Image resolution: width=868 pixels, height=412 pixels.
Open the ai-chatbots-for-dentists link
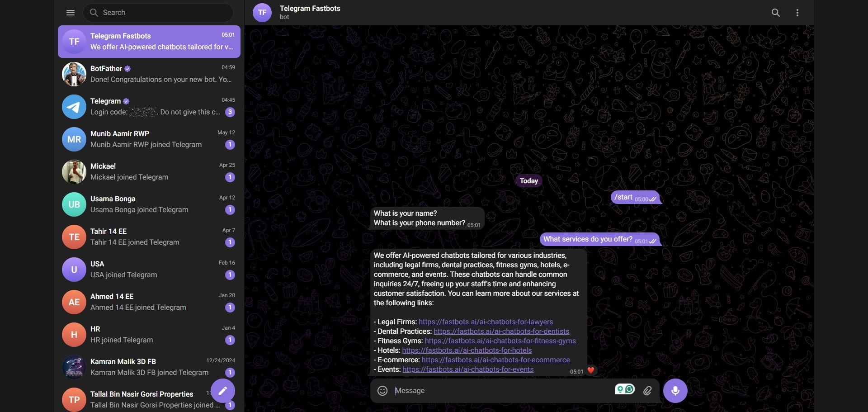click(x=501, y=331)
